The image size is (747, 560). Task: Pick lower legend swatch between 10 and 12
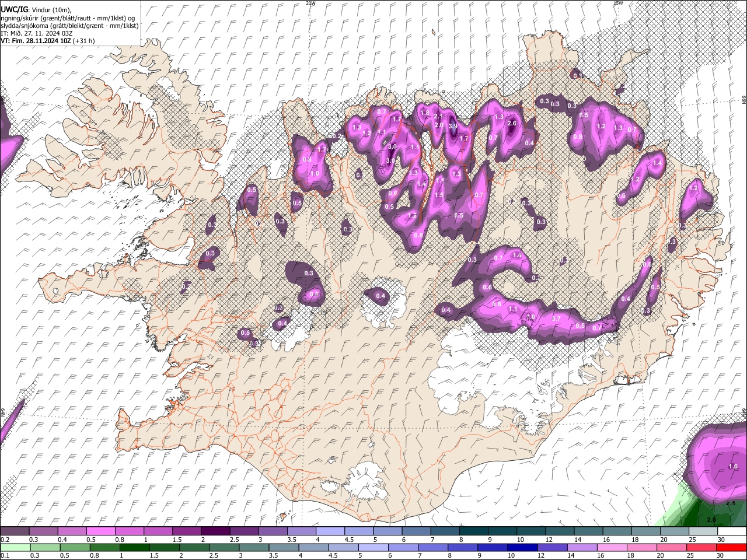click(523, 547)
